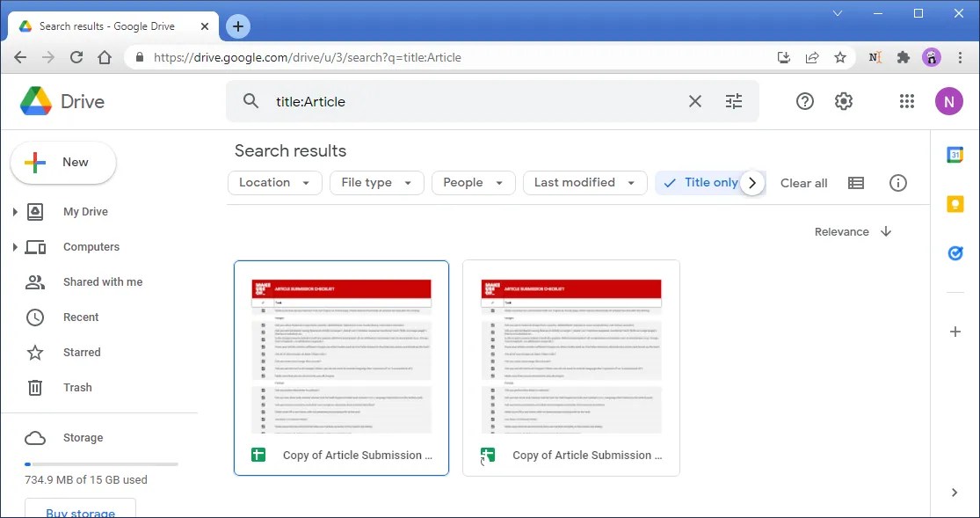The height and width of the screenshot is (518, 980).
Task: Open the details pane info icon
Action: click(897, 182)
